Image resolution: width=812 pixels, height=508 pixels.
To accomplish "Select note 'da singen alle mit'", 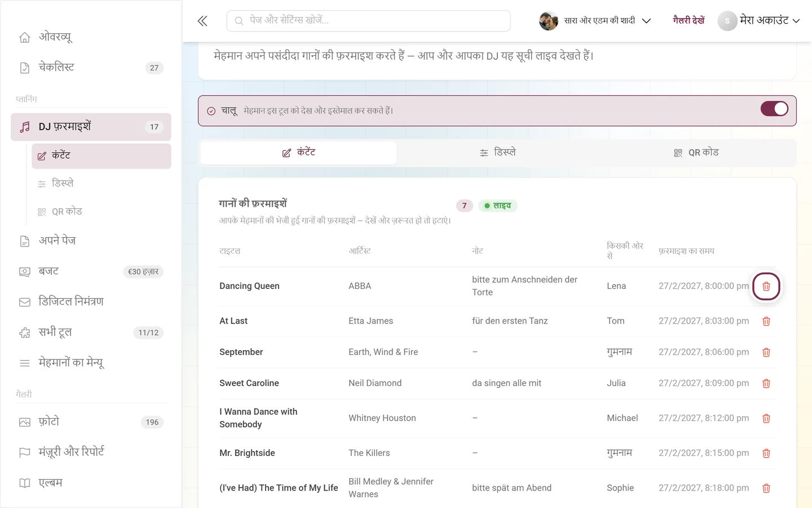I will [x=506, y=383].
